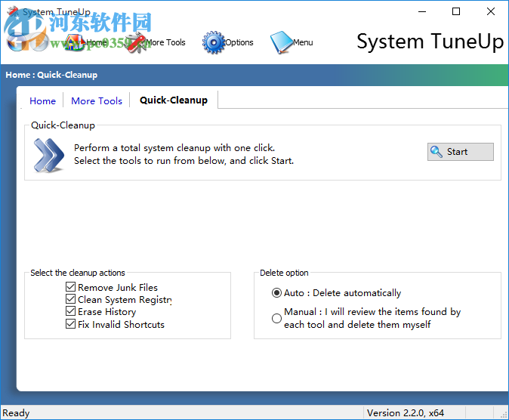The height and width of the screenshot is (420, 509).
Task: Click the double chevron Quick-Cleanup icon
Action: [48, 155]
